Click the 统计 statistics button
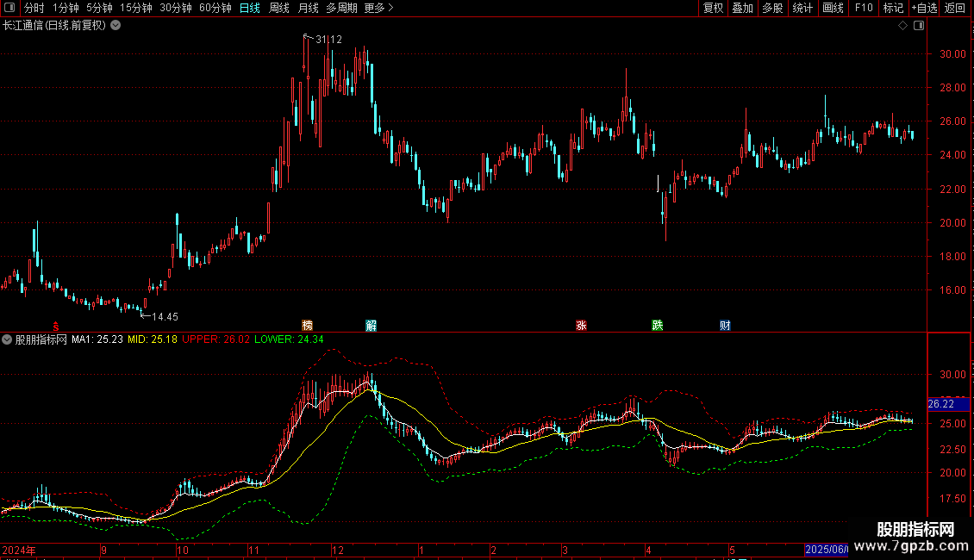The height and width of the screenshot is (560, 974). tap(802, 8)
